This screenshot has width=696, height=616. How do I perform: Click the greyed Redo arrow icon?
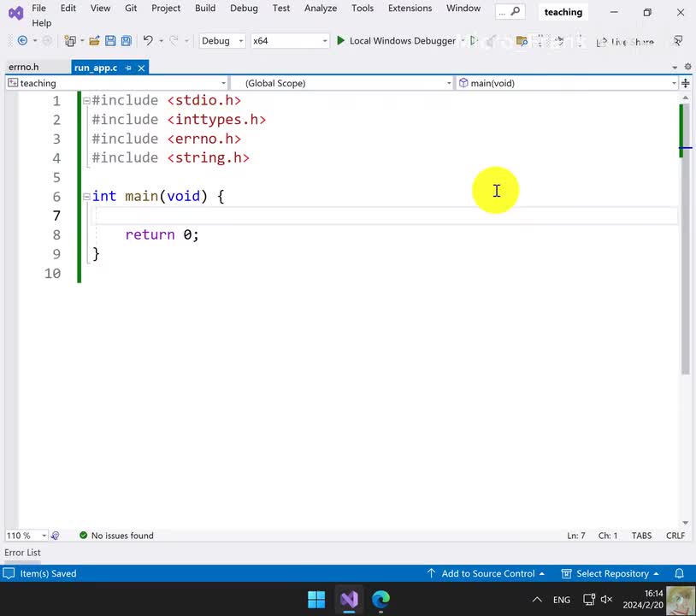[x=174, y=41]
